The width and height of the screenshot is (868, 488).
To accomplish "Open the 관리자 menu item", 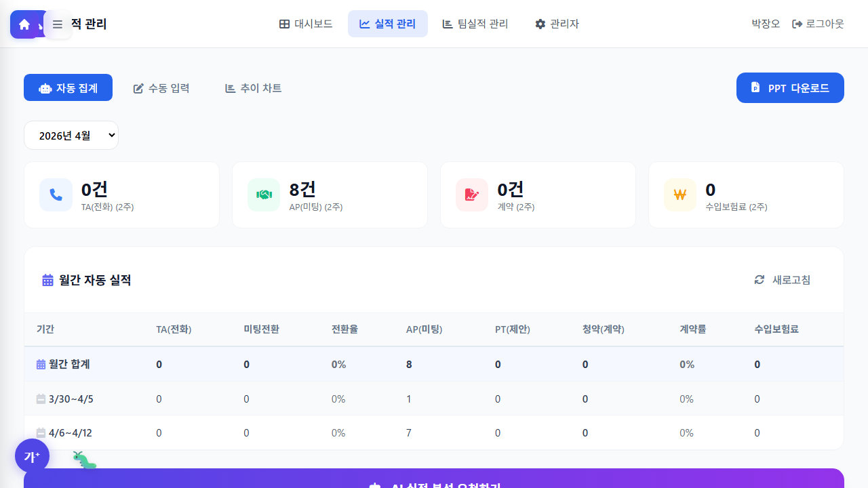I will [x=557, y=24].
